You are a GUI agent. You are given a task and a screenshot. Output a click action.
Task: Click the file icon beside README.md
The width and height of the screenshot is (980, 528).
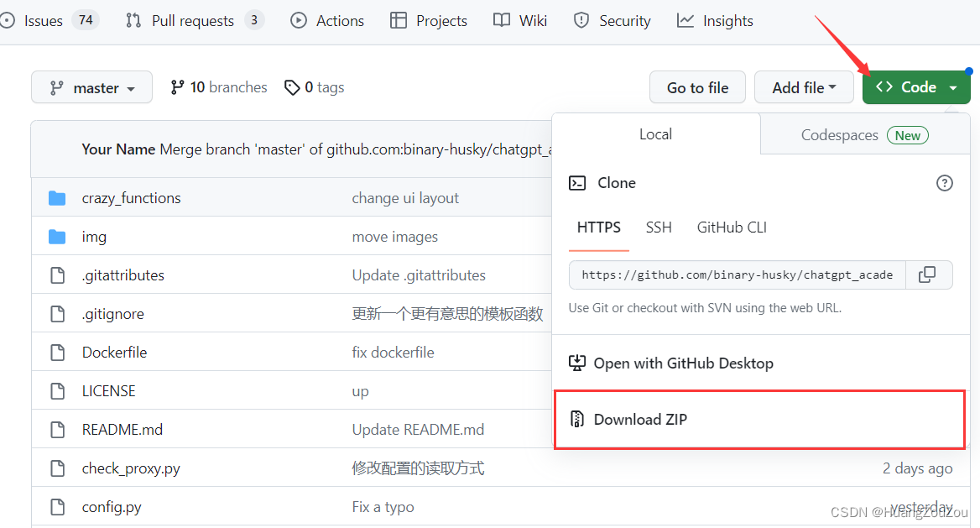(58, 430)
